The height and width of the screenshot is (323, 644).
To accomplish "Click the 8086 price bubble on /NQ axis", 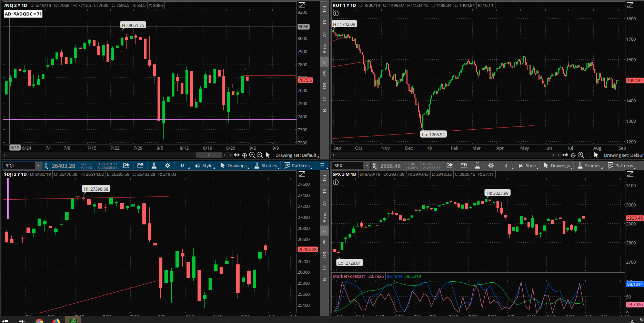I will [x=303, y=27].
